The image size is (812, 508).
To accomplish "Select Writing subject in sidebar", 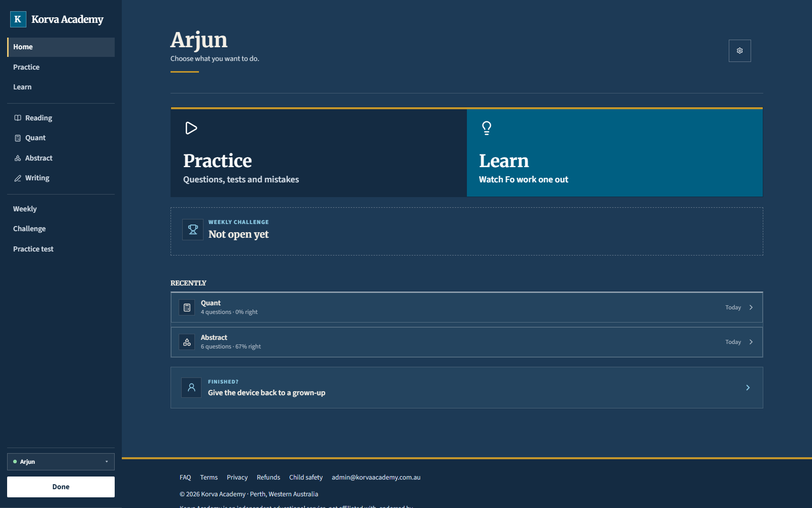I will [61, 178].
